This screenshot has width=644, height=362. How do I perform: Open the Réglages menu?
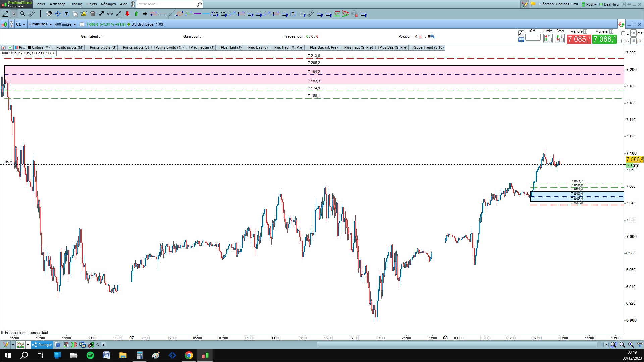(108, 4)
